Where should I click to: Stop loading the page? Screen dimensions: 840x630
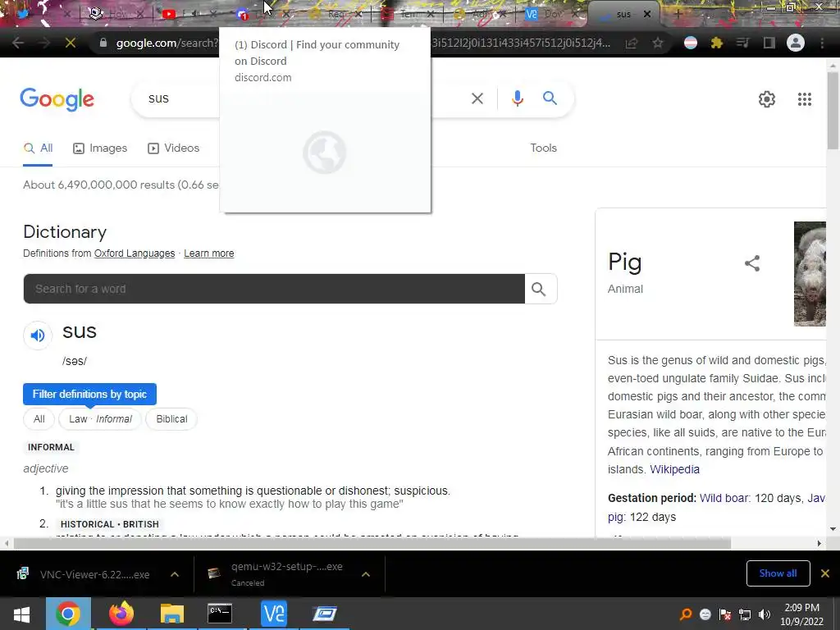71,43
